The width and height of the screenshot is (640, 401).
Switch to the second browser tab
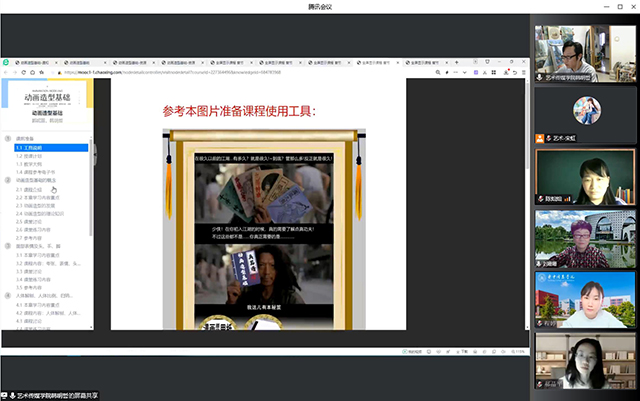click(x=85, y=62)
